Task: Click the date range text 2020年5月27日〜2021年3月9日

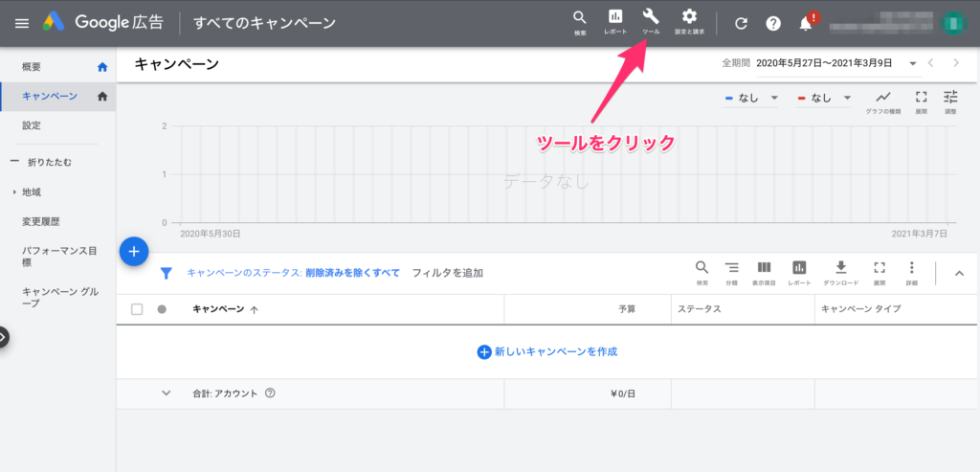Action: click(x=824, y=63)
